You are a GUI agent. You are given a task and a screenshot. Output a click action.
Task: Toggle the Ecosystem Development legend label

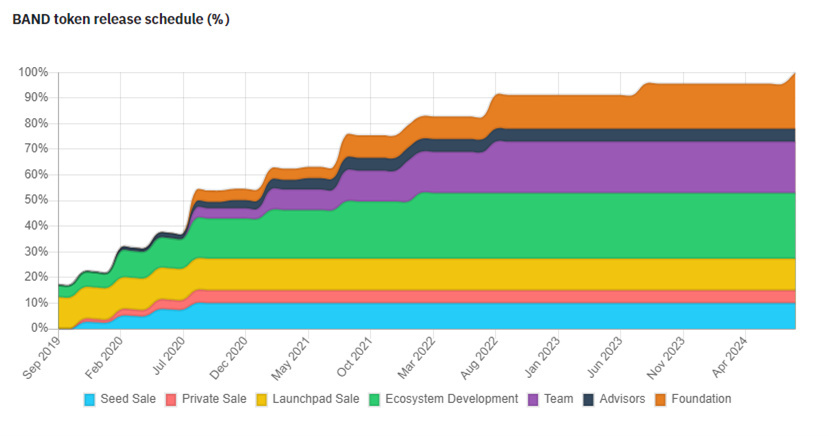[x=452, y=399]
